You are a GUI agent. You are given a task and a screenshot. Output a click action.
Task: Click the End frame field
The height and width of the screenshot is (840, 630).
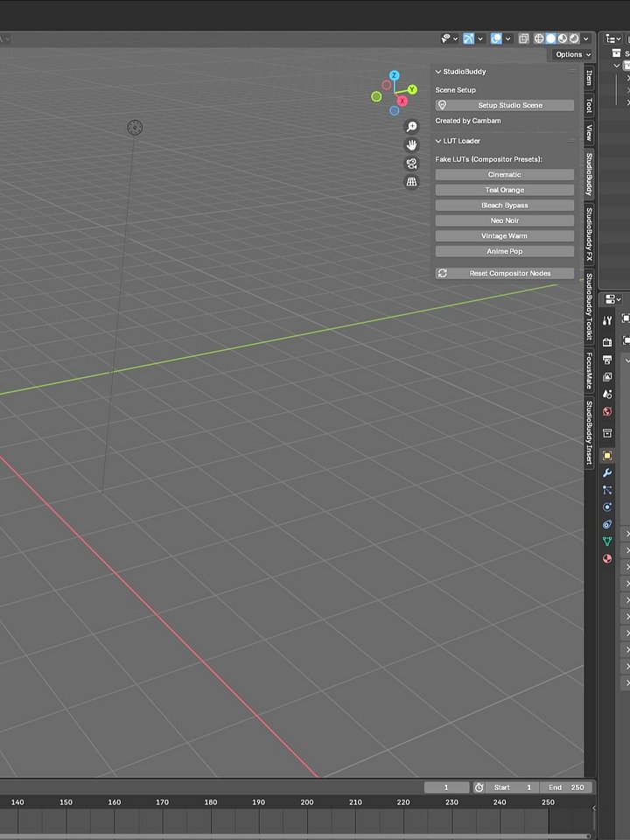[566, 787]
